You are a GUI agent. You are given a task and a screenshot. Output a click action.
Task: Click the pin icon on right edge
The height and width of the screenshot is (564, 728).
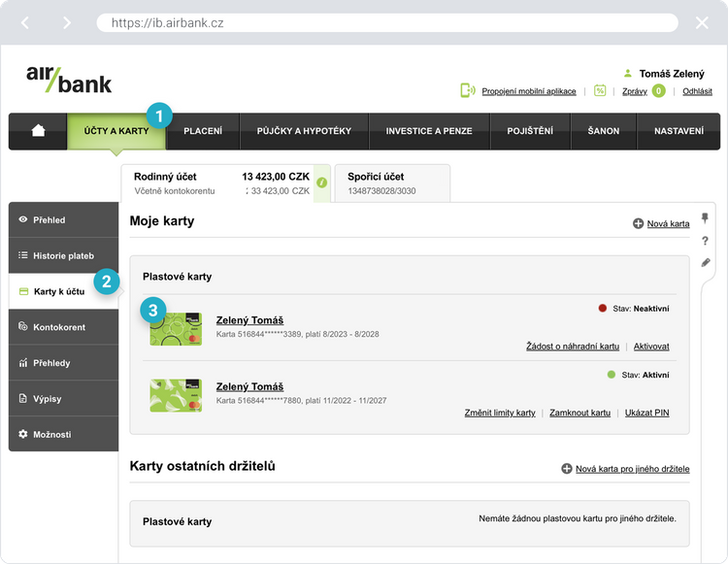706,218
